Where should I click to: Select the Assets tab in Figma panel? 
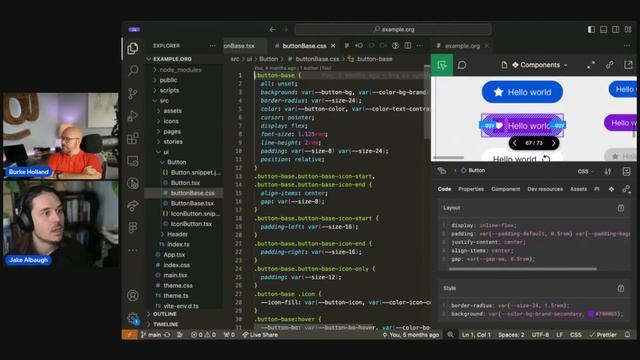[x=578, y=189]
